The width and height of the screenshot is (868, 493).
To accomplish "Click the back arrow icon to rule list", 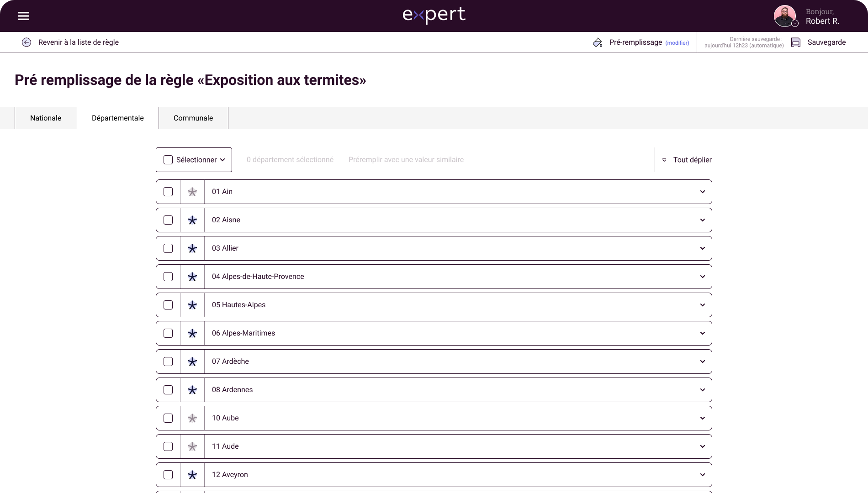I will coord(26,42).
